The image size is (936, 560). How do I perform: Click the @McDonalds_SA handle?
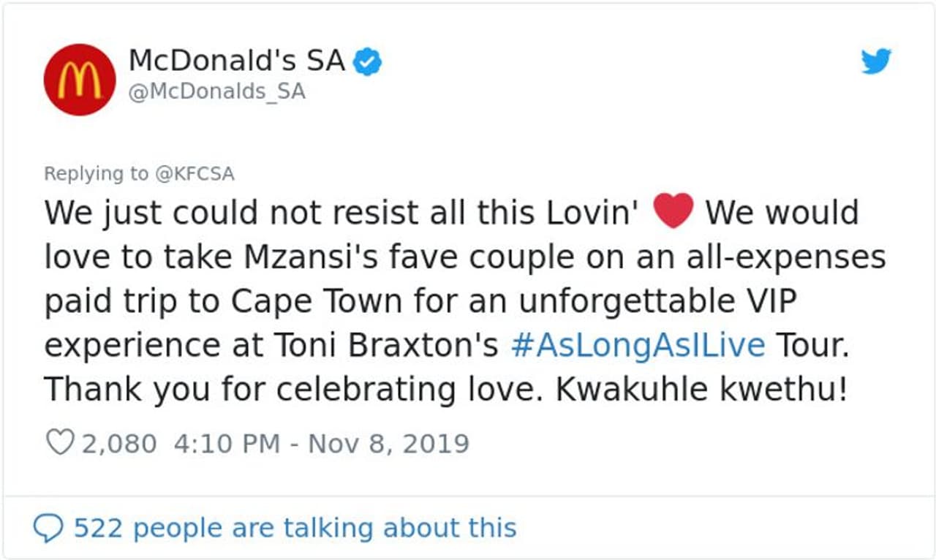(x=216, y=92)
